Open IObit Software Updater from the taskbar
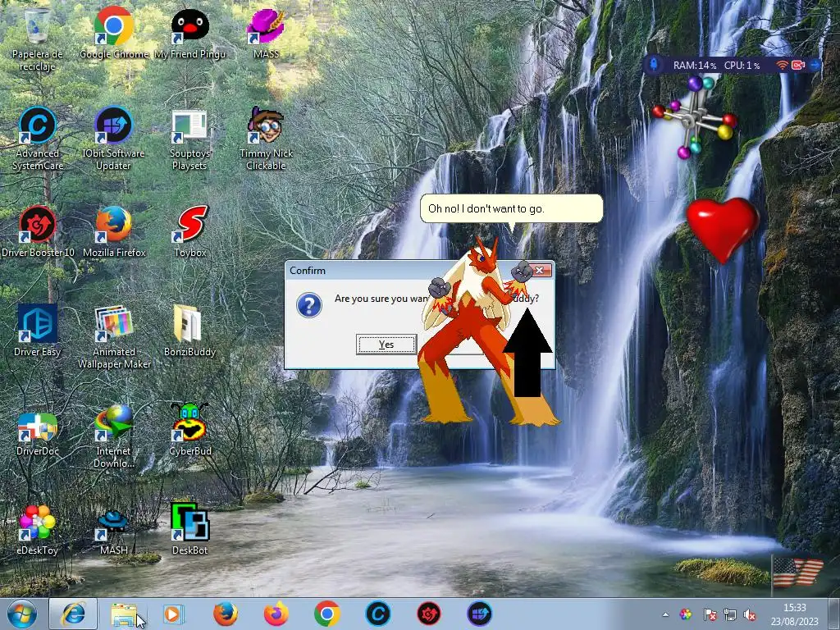840x630 pixels. point(479,614)
